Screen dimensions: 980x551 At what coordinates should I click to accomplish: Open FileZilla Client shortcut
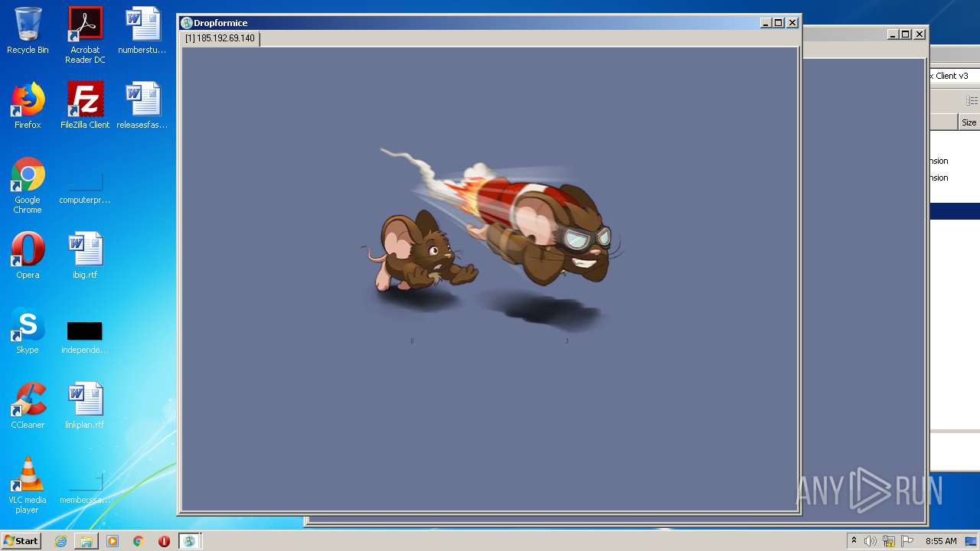pyautogui.click(x=85, y=106)
